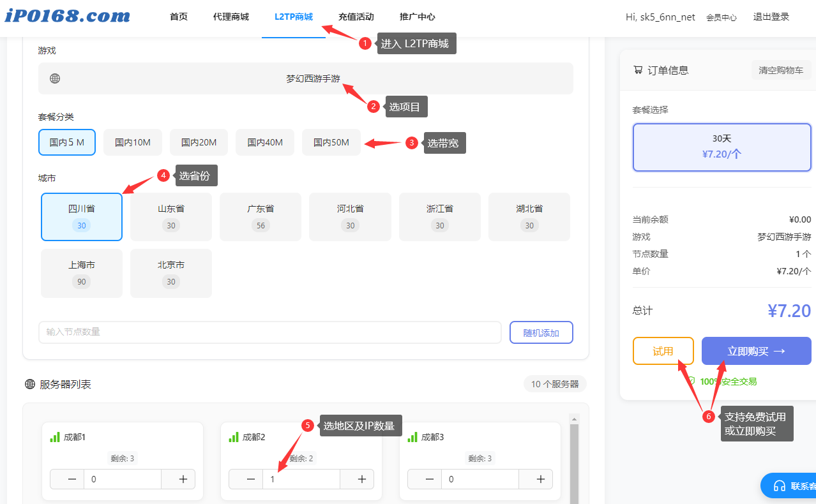Click the iP0168.com site logo
The height and width of the screenshot is (504, 816).
[66, 17]
